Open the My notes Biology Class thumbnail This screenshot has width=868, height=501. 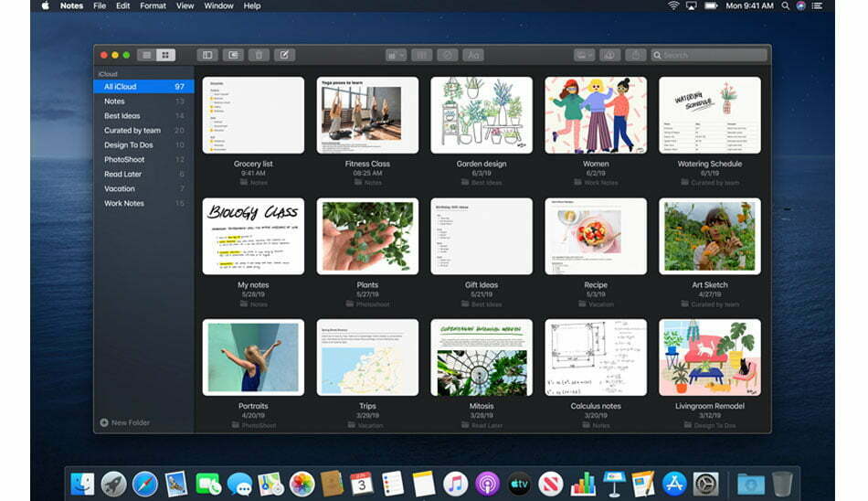tap(253, 236)
